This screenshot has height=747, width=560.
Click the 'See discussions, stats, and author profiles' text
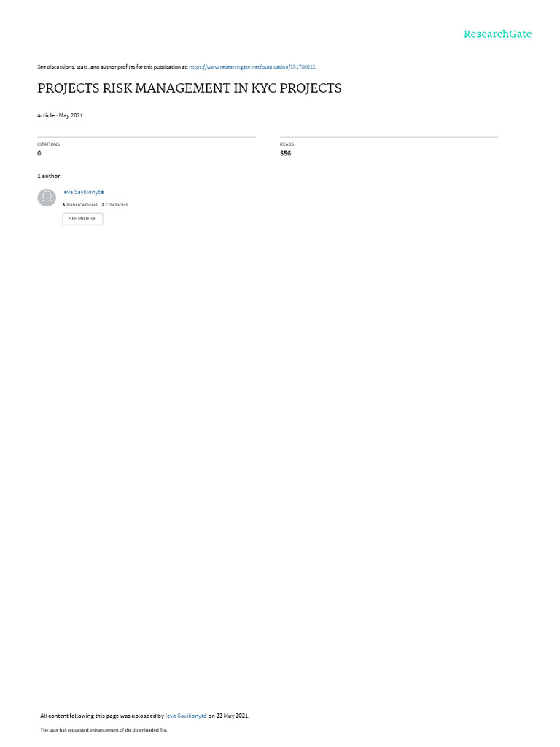tap(112, 67)
